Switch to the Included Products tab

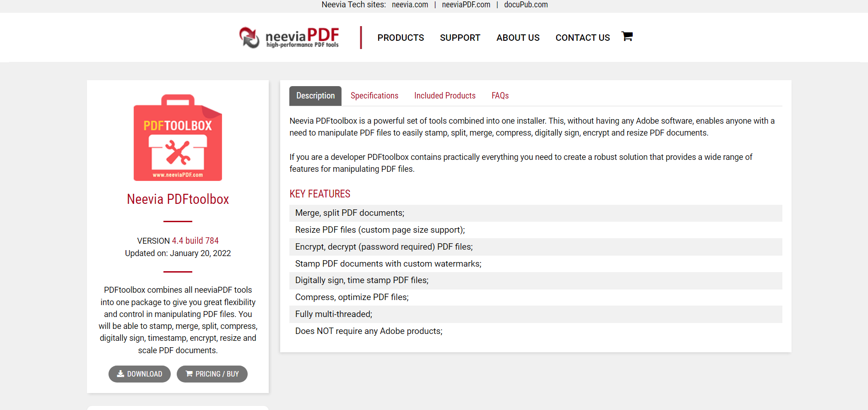[445, 96]
